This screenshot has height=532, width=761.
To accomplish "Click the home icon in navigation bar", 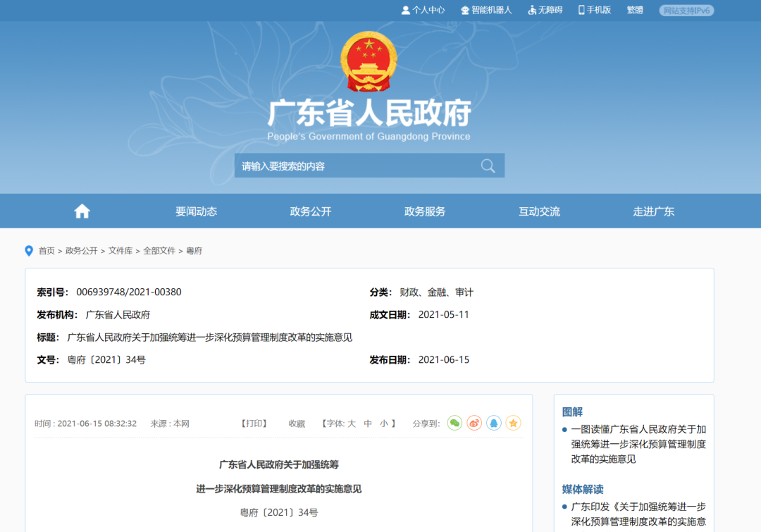I will (82, 211).
